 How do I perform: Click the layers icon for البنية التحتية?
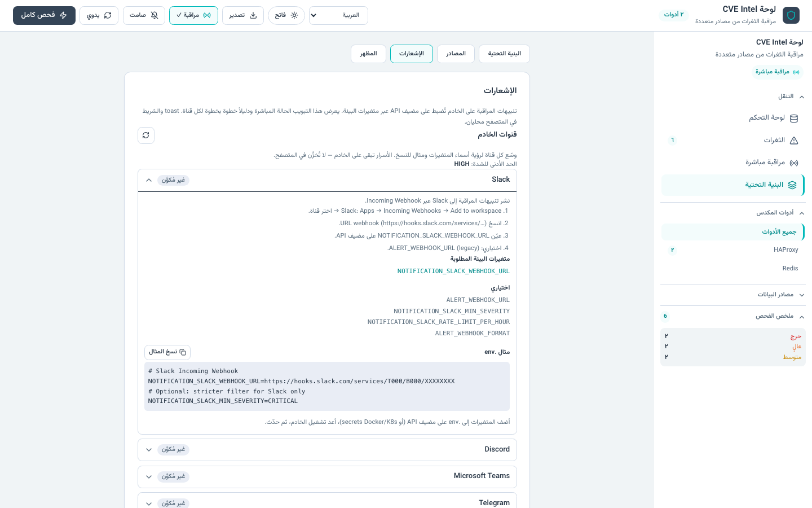(792, 185)
